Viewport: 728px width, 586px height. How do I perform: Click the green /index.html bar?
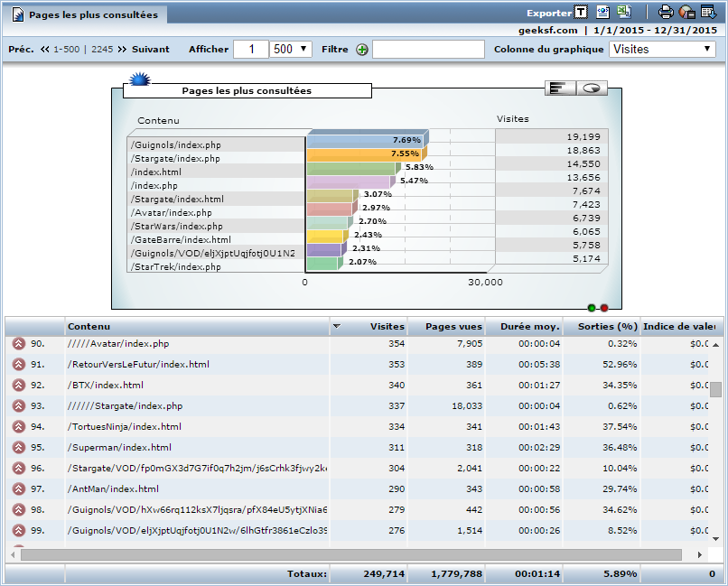351,167
